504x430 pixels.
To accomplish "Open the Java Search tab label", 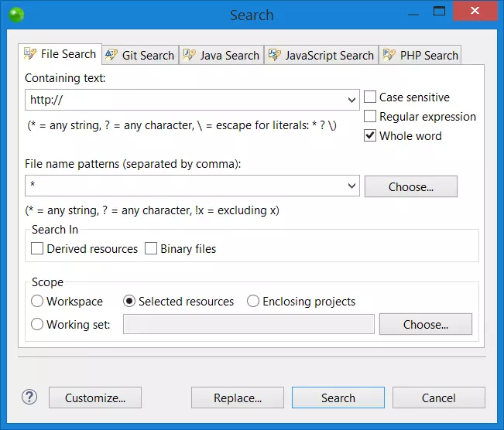I will click(229, 56).
